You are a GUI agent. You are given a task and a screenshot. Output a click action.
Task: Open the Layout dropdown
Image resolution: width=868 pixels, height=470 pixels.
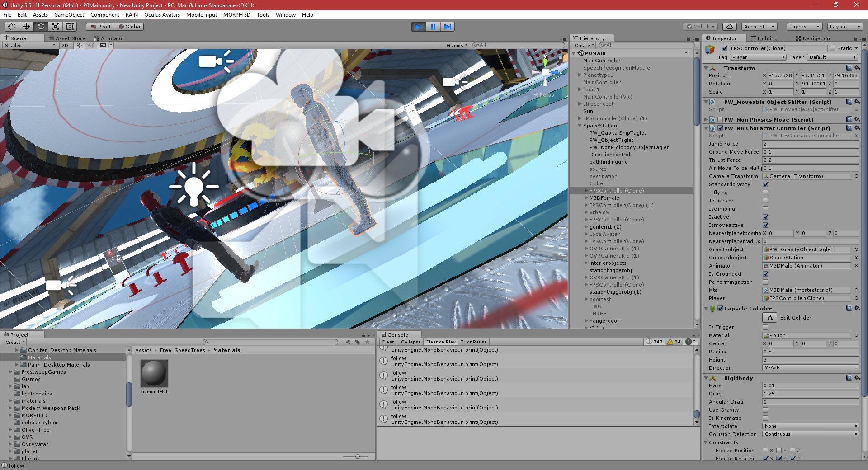(845, 27)
